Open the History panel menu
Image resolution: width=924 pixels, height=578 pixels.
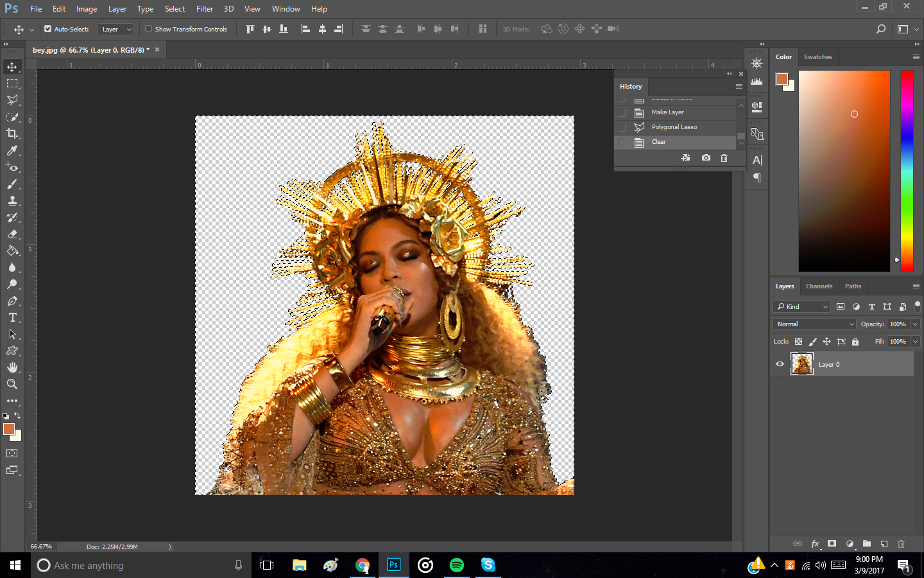739,86
